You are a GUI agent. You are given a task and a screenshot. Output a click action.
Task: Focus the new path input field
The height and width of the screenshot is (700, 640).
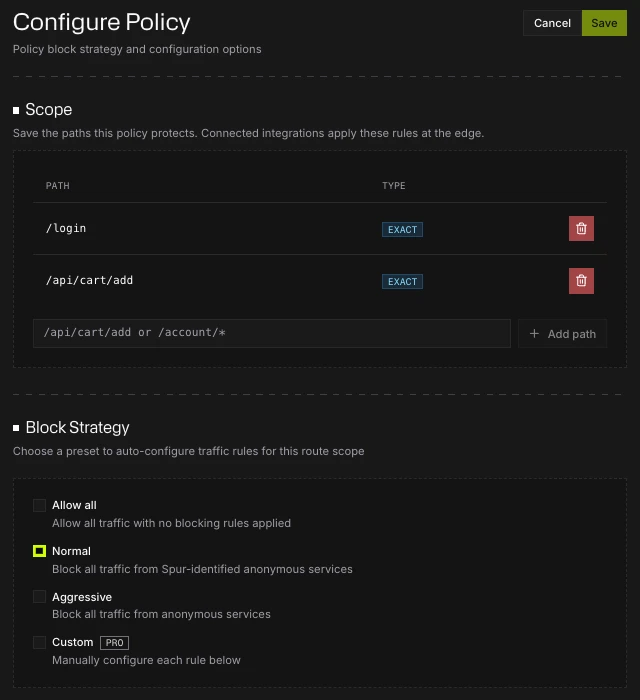pos(272,333)
